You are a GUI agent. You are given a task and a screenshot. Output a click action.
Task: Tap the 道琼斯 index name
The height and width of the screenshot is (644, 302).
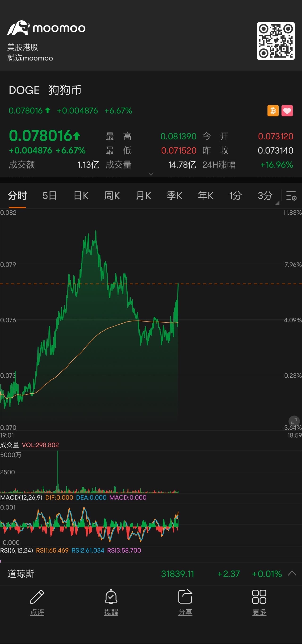(x=21, y=574)
